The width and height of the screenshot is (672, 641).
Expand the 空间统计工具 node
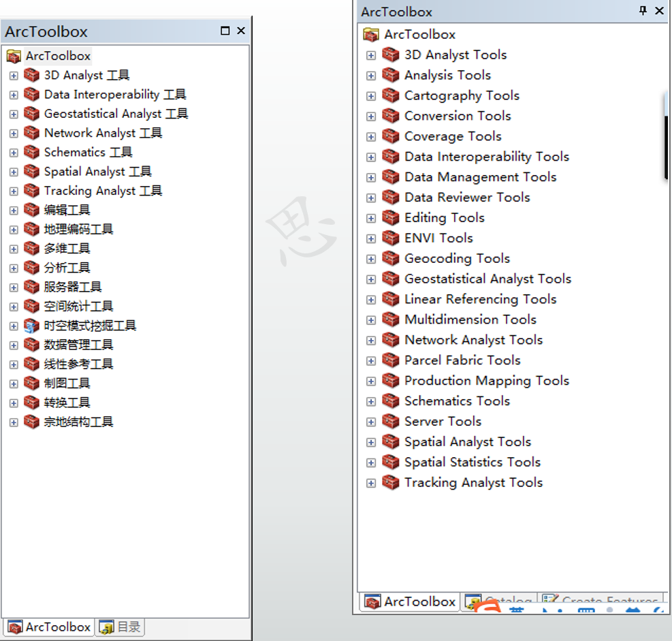click(x=14, y=307)
